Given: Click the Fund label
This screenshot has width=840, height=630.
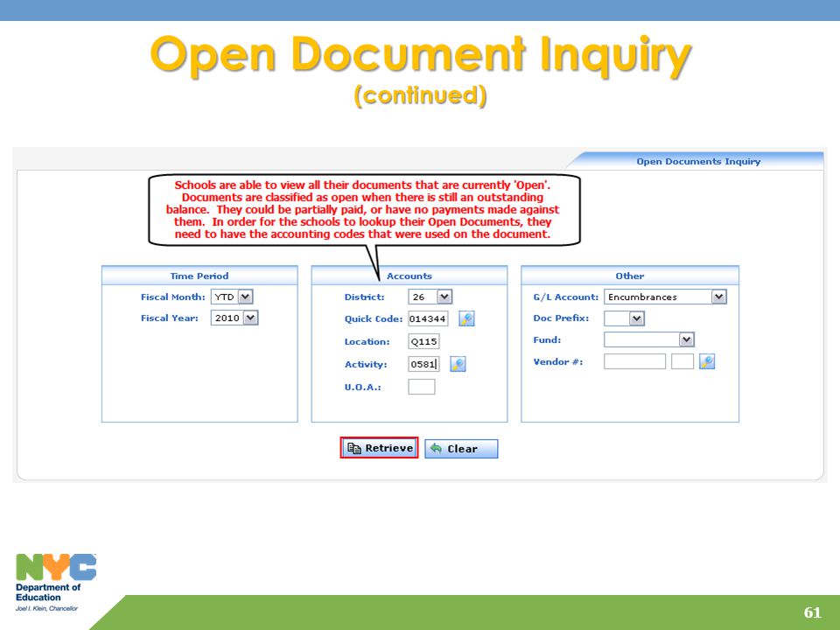Looking at the screenshot, I should 547,339.
